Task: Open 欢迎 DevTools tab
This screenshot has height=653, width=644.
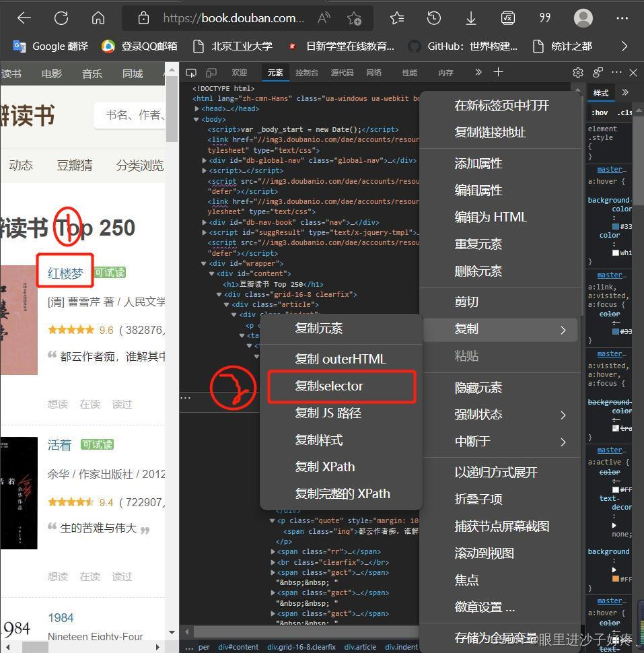Action: [239, 73]
